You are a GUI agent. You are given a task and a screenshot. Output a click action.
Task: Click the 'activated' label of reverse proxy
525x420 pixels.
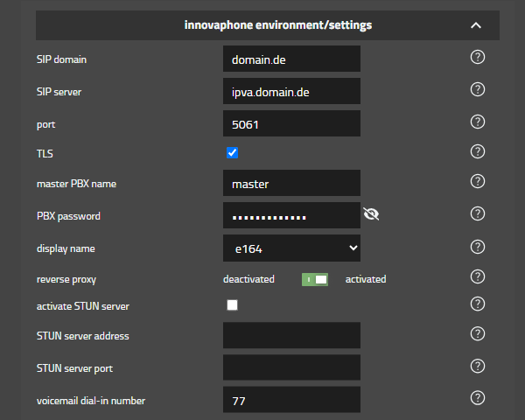(x=366, y=279)
